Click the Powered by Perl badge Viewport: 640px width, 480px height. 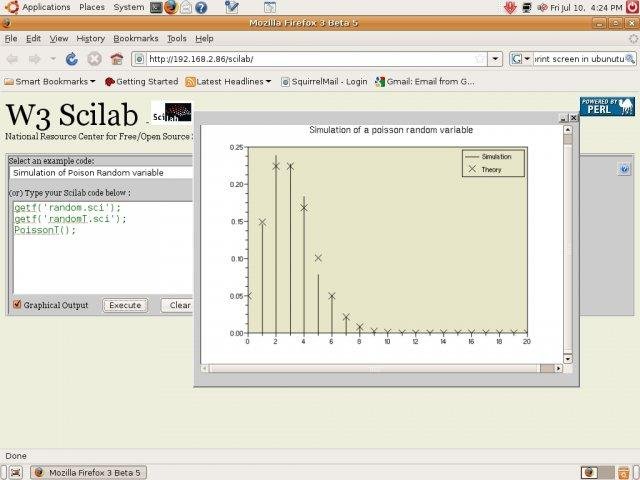pyautogui.click(x=607, y=106)
